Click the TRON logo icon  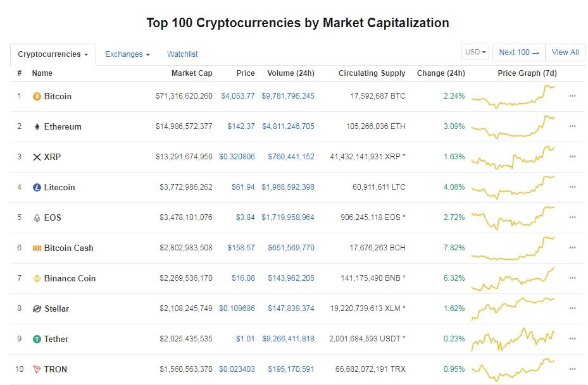point(37,370)
